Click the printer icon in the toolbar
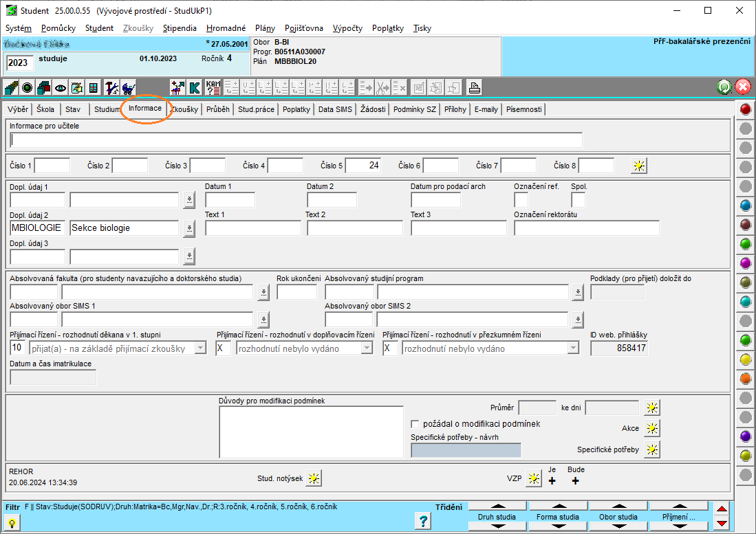Image resolution: width=756 pixels, height=534 pixels. point(474,87)
